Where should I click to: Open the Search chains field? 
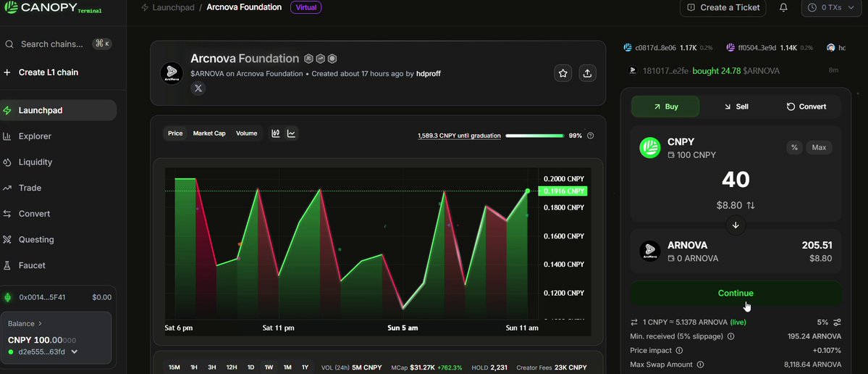(58, 43)
